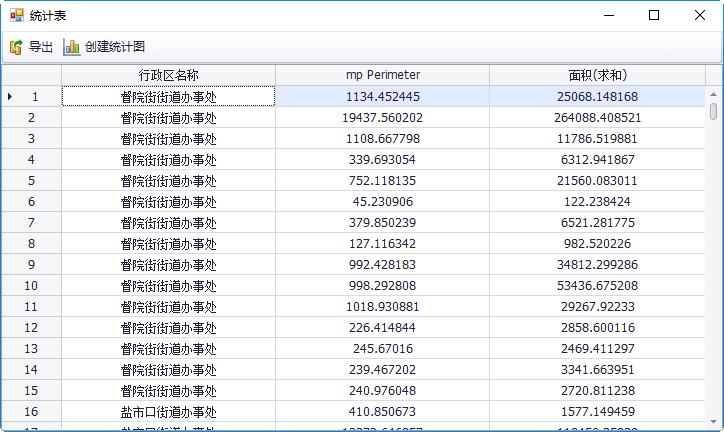Click 创建统计图 button label

(115, 47)
